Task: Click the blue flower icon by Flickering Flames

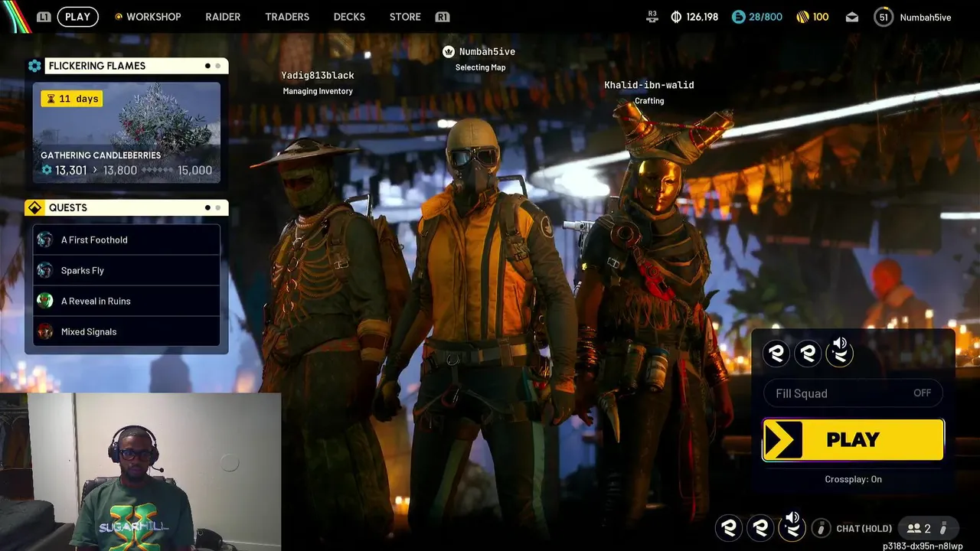Action: (34, 66)
